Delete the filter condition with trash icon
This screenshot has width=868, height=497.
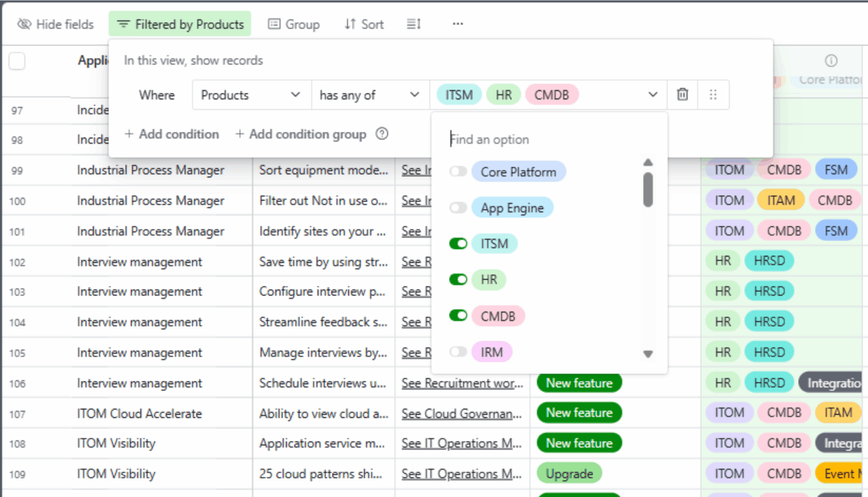(682, 94)
